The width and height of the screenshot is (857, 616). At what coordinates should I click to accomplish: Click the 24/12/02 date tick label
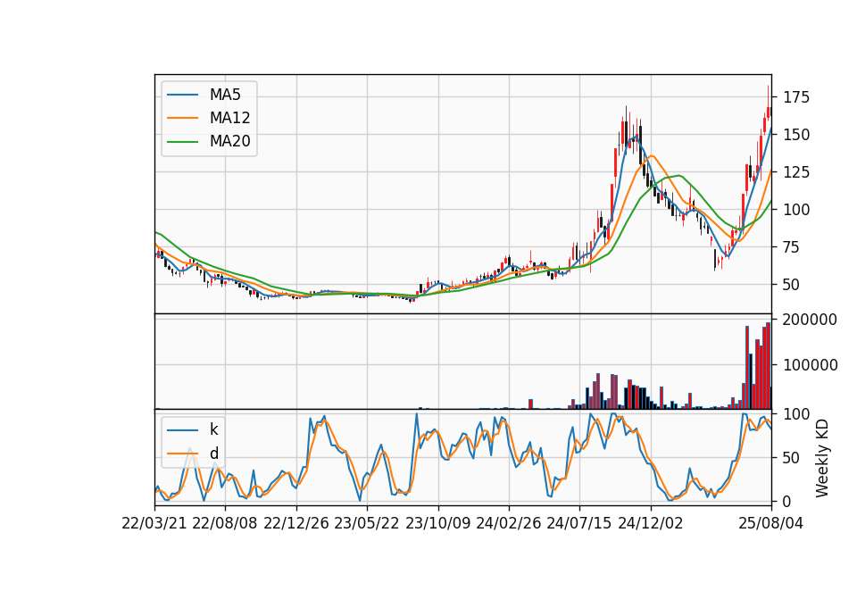[x=651, y=523]
